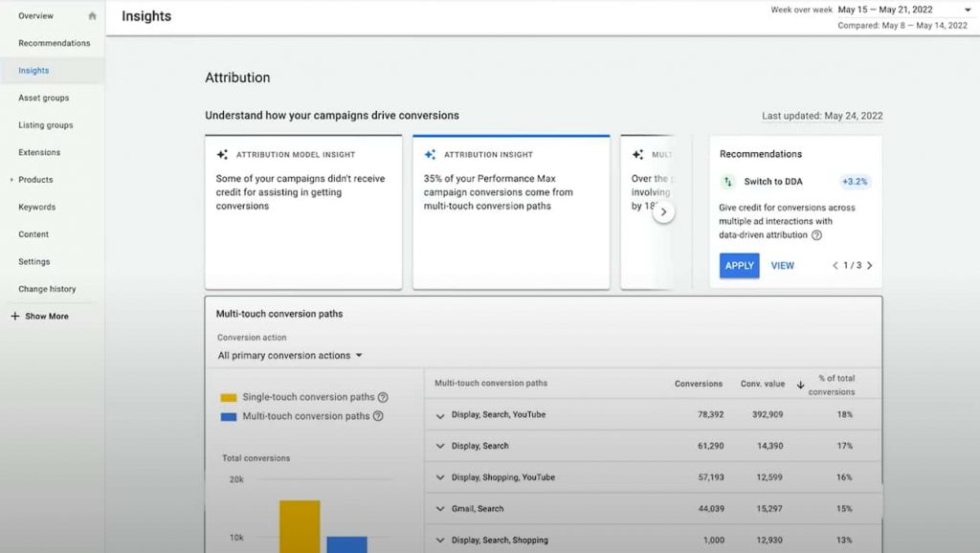This screenshot has width=980, height=553.
Task: Select Insights in the sidebar
Action: (33, 71)
